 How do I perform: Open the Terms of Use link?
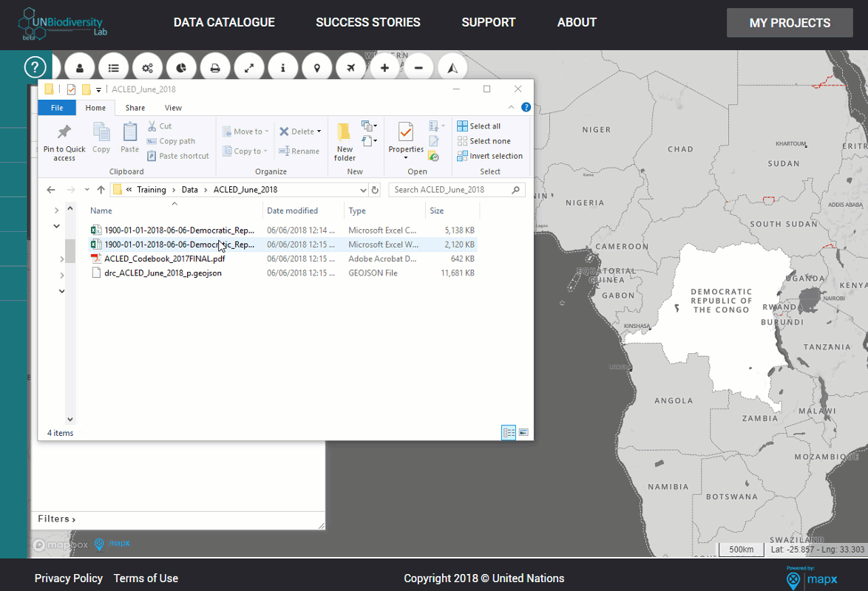coord(146,578)
